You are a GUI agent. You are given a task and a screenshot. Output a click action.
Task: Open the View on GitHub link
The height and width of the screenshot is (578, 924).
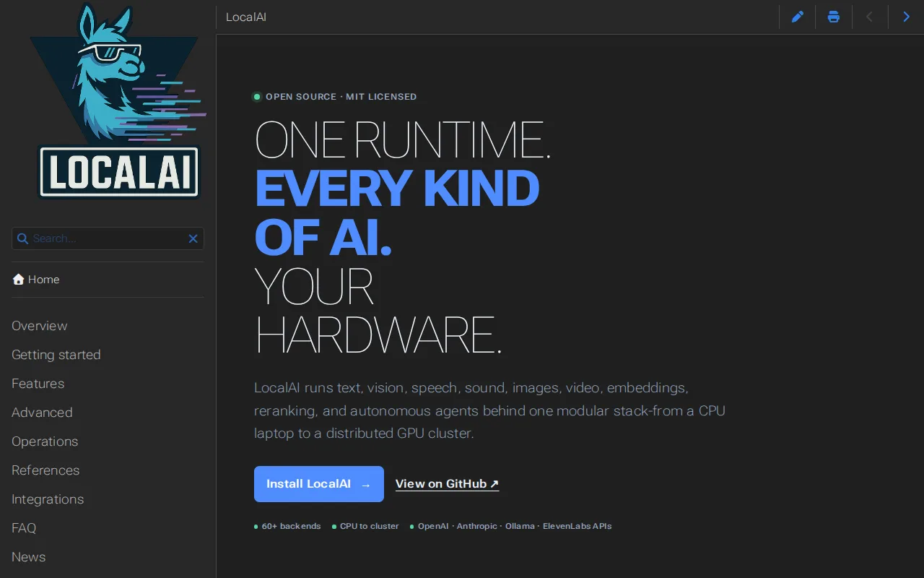pos(447,484)
